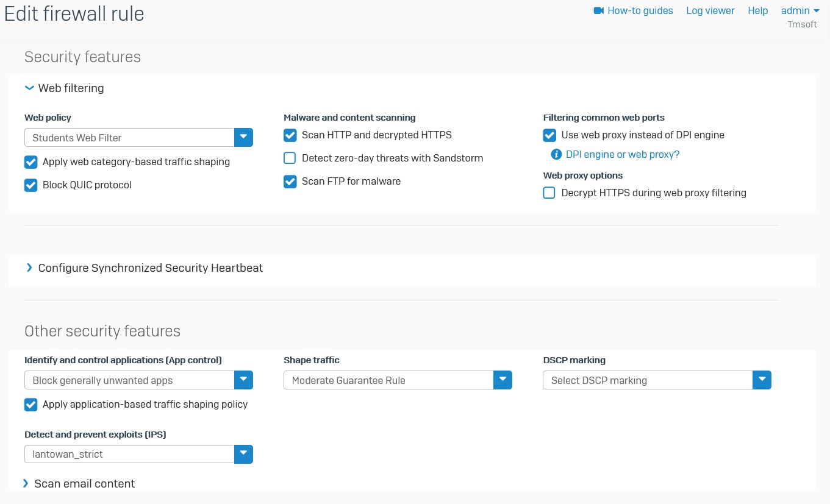The width and height of the screenshot is (830, 504).
Task: Open the DSCP marking dropdown
Action: 762,380
